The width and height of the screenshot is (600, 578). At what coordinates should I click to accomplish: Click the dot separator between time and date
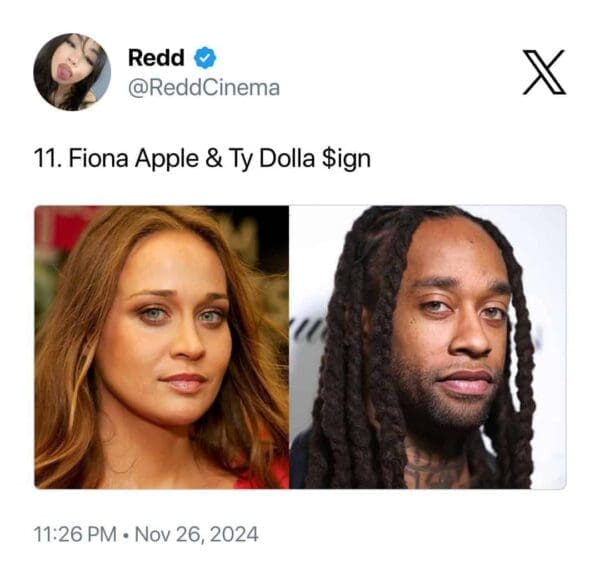pos(126,534)
